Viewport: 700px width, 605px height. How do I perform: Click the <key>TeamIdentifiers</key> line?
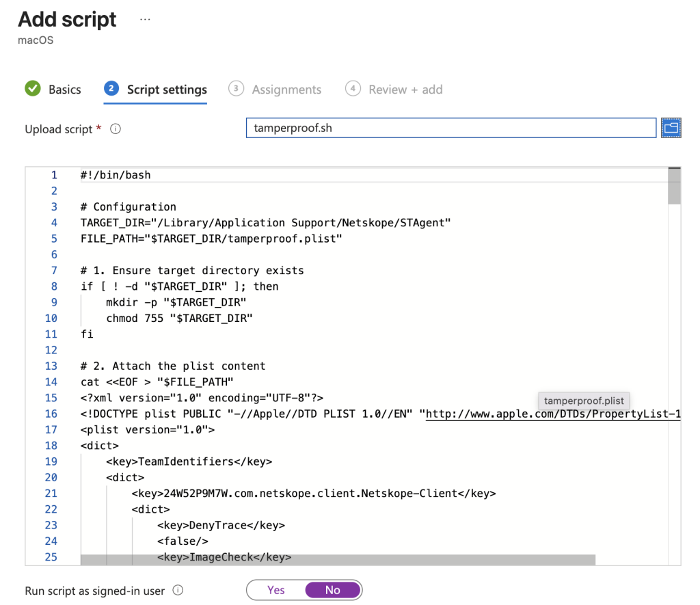(189, 461)
